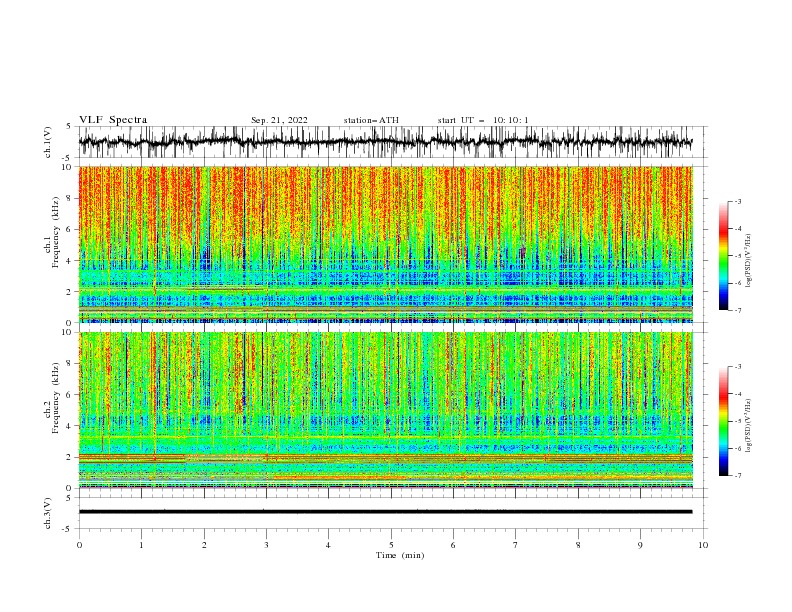Click the "station=ATH" label
This screenshot has height=612, width=792.
[371, 120]
